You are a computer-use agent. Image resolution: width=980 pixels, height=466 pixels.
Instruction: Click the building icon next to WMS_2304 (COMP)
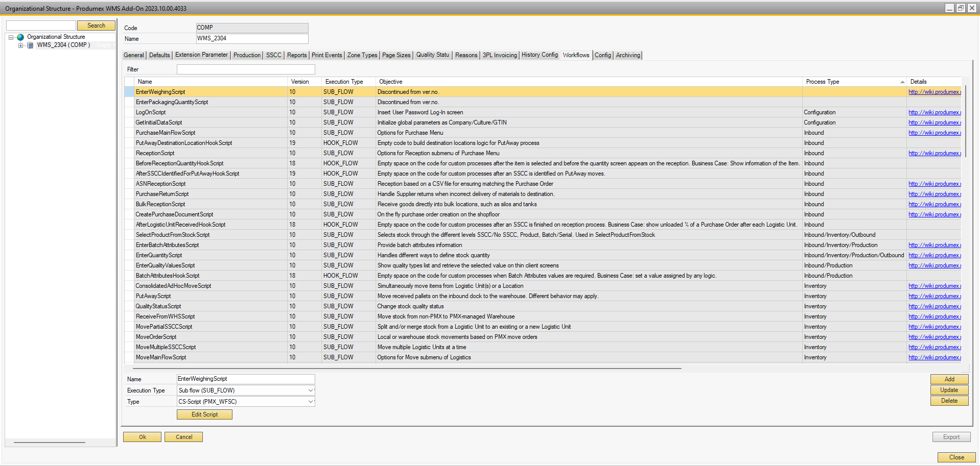pos(30,45)
